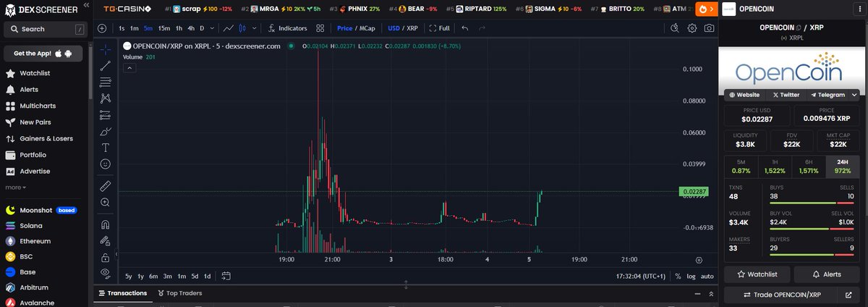868x307 pixels.
Task: Open the emoji icons tool
Action: 106,164
